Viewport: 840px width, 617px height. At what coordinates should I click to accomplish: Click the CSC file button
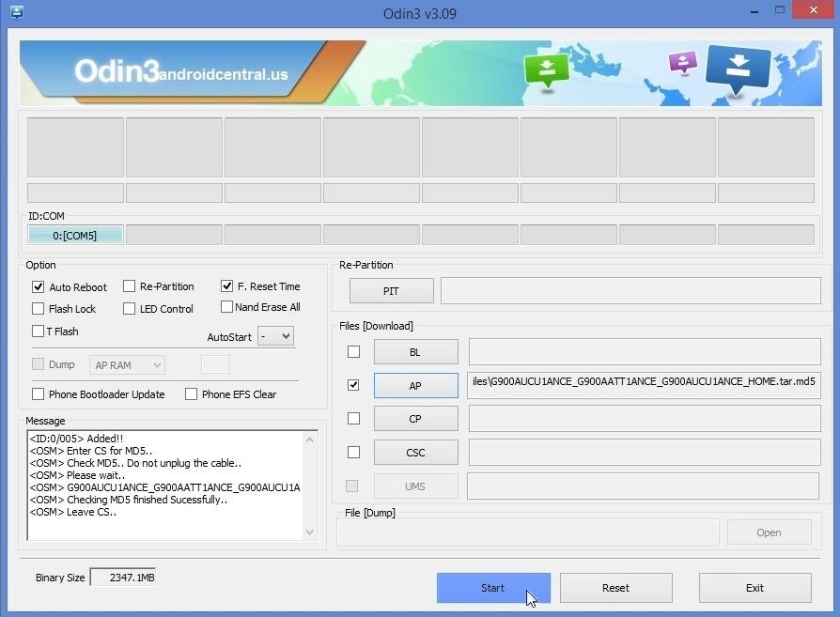(x=415, y=453)
